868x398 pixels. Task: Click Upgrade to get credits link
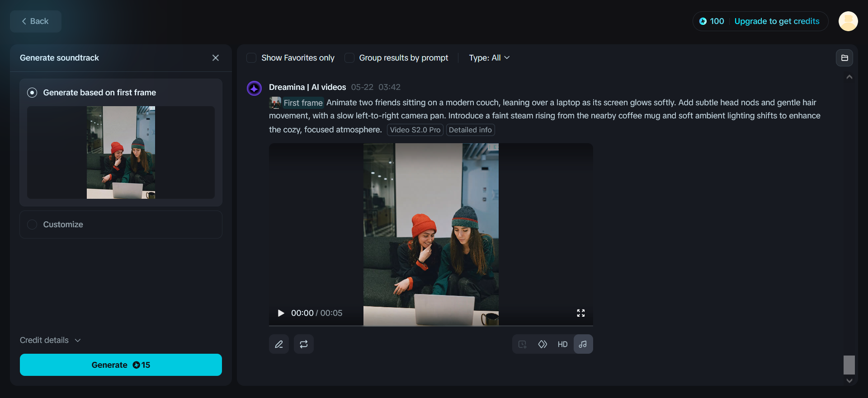[777, 21]
